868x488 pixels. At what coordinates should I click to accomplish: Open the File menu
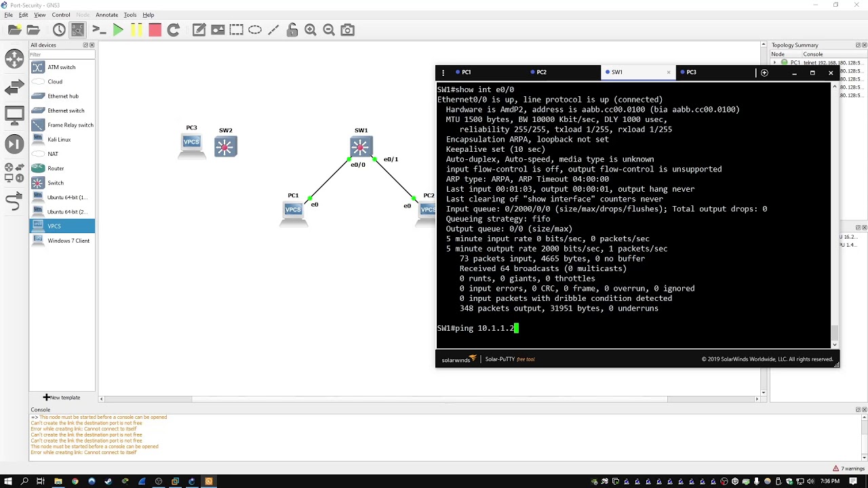8,15
